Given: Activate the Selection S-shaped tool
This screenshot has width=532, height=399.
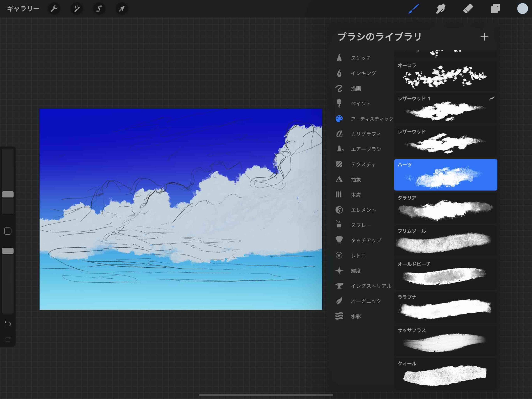Looking at the screenshot, I should coord(99,9).
